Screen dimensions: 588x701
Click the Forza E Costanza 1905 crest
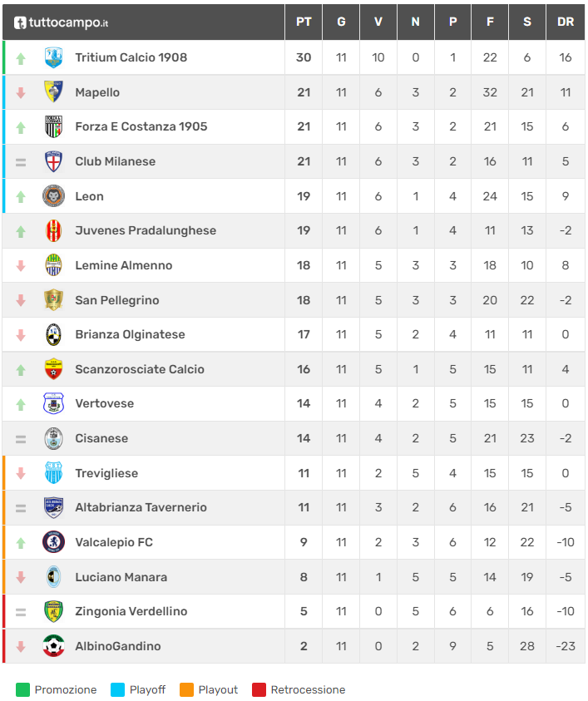click(53, 126)
